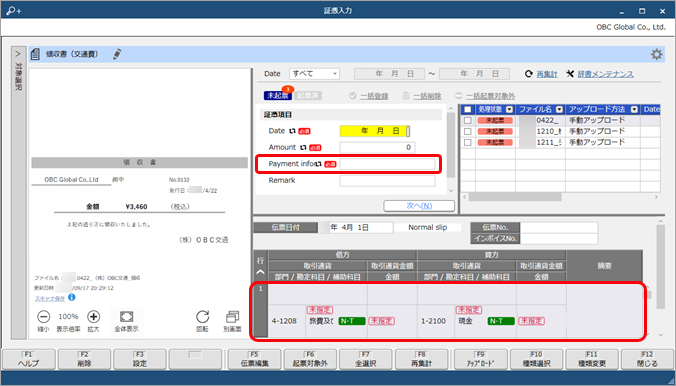Click the Payment info input field
Image resolution: width=676 pixels, height=386 pixels.
click(387, 164)
